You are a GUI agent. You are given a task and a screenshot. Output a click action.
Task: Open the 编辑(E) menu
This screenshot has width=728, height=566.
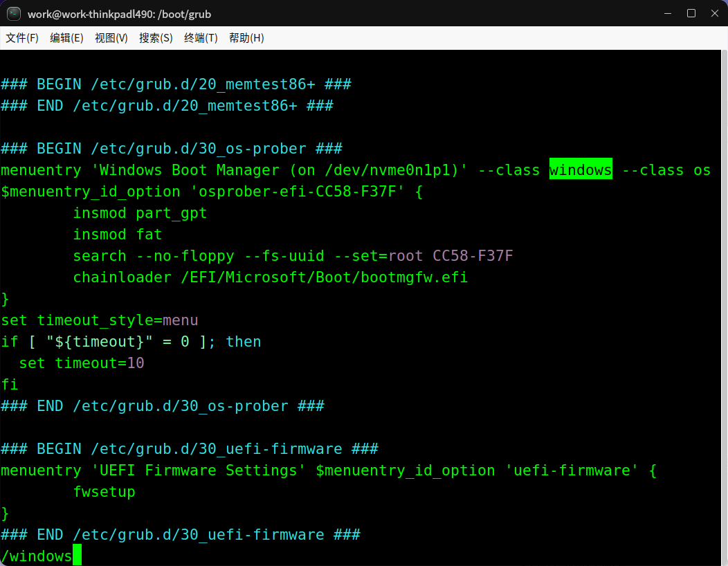point(66,38)
